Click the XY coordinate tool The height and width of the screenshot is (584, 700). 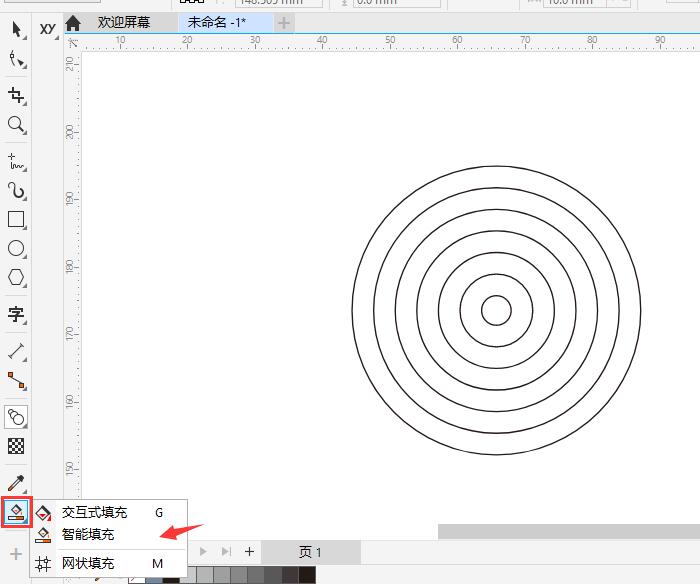pos(48,29)
